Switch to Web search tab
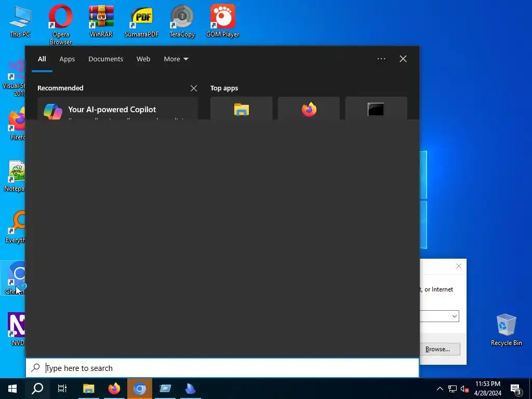This screenshot has height=399, width=532. (143, 59)
